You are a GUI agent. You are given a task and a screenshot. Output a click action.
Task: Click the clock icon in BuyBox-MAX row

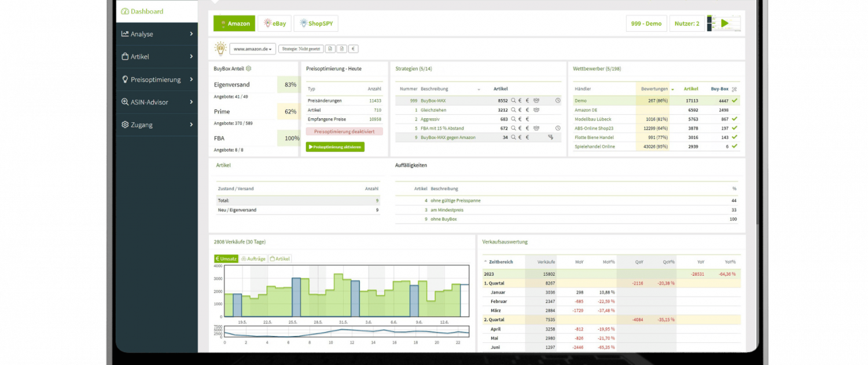pyautogui.click(x=558, y=100)
